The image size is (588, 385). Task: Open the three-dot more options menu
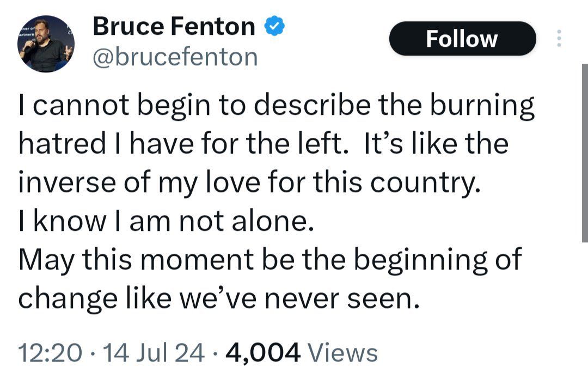click(558, 39)
